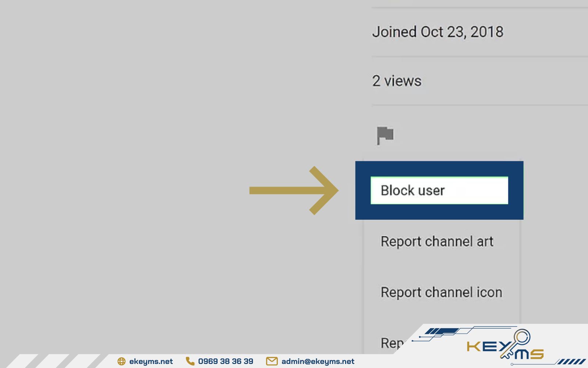Screen dimensions: 588x368
Task: Click the partially hidden bottom Rep menu item
Action: tap(391, 343)
